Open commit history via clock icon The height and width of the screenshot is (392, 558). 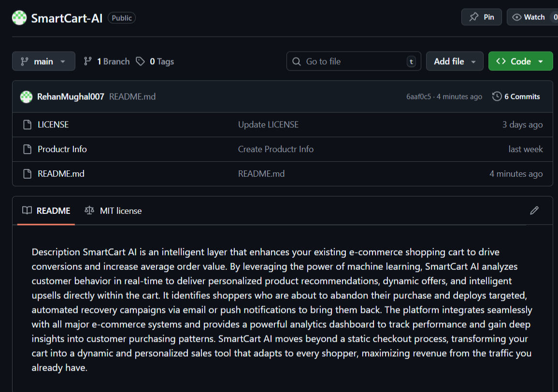[x=497, y=97]
